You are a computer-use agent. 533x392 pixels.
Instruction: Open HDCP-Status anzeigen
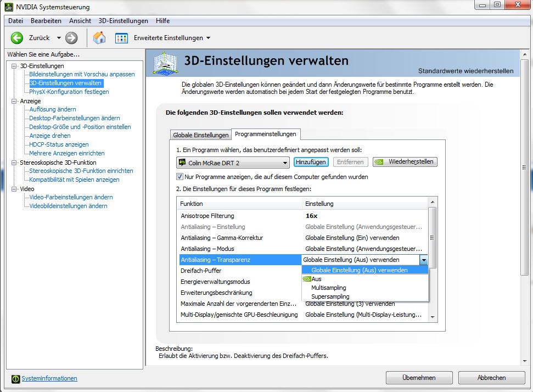pyautogui.click(x=59, y=144)
